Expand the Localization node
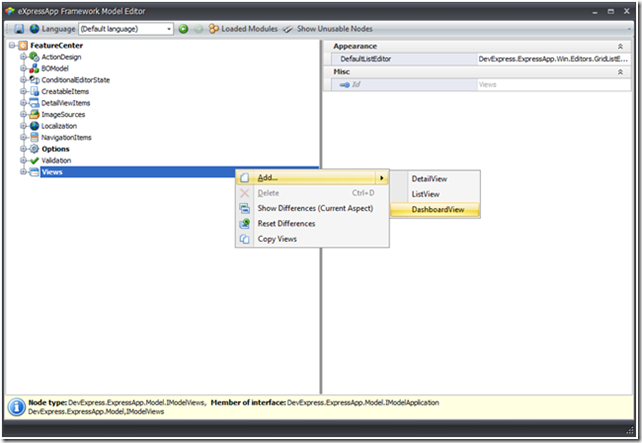 point(23,125)
